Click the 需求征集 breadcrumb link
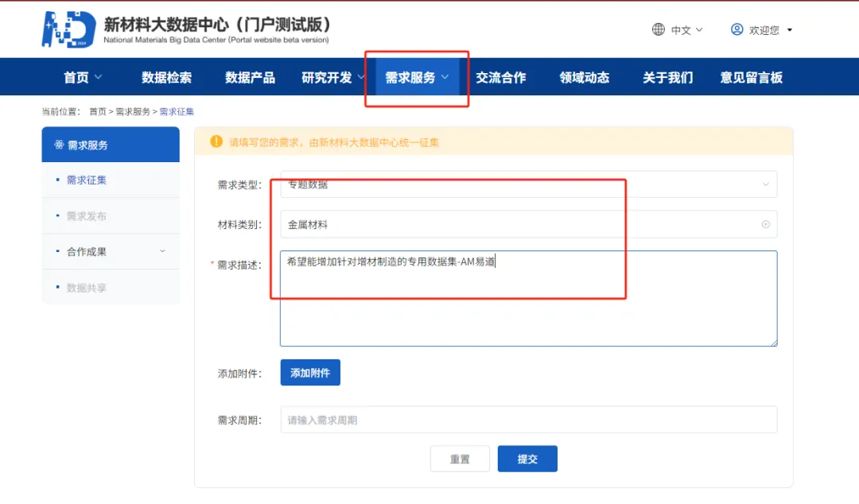This screenshot has height=504, width=859. (x=177, y=111)
